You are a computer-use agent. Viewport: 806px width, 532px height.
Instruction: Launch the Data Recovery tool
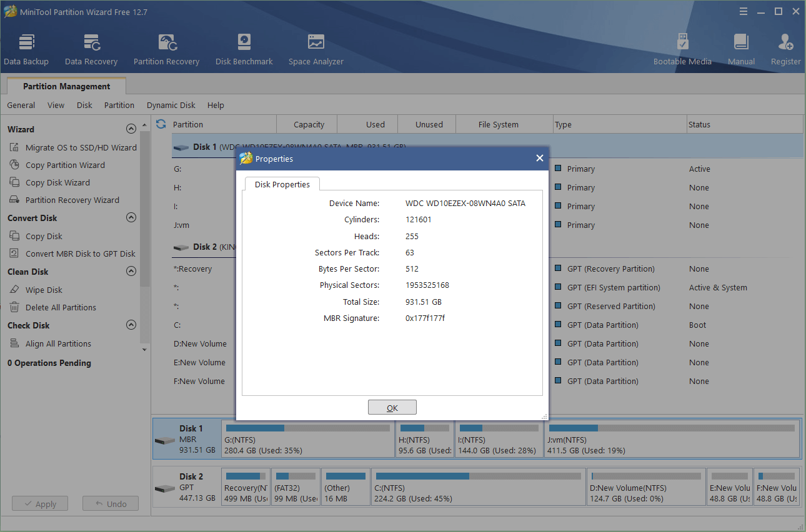(x=91, y=49)
